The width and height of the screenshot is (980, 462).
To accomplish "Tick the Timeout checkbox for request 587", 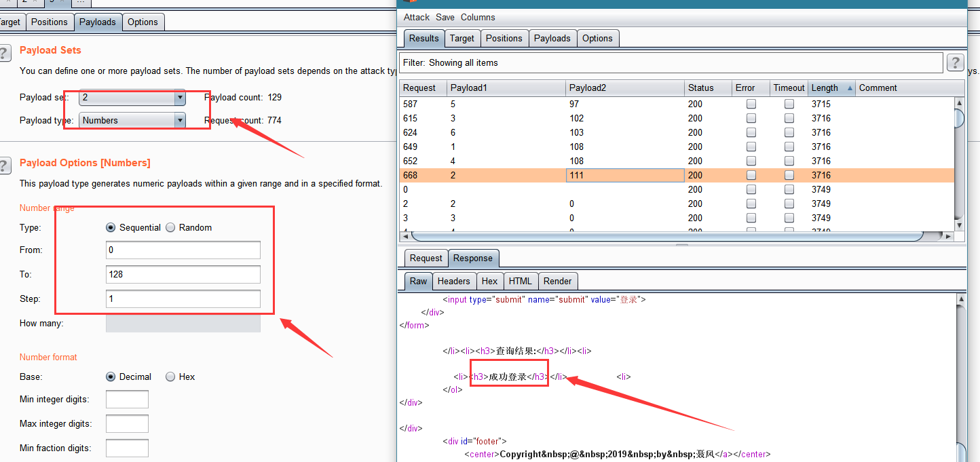I will [x=789, y=104].
